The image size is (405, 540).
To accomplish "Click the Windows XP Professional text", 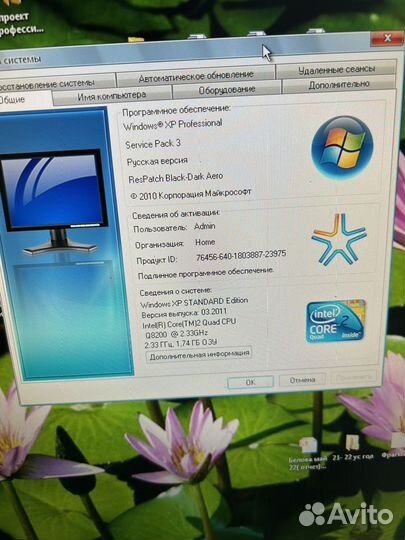I will click(x=173, y=125).
